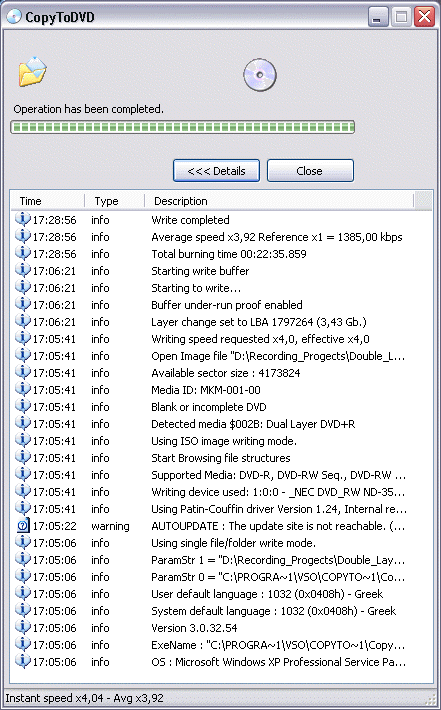
Task: Collapse the log with the <<< Details button
Action: click(x=216, y=171)
